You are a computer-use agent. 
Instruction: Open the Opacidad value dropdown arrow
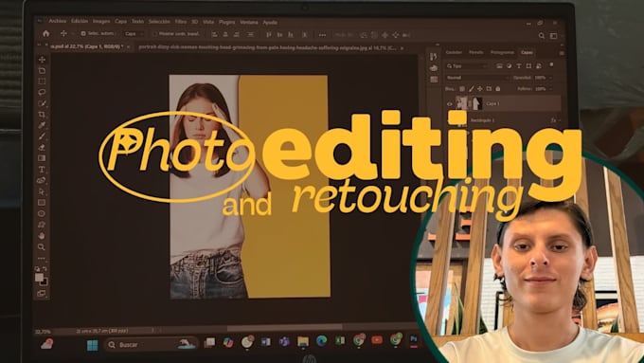pyautogui.click(x=550, y=78)
